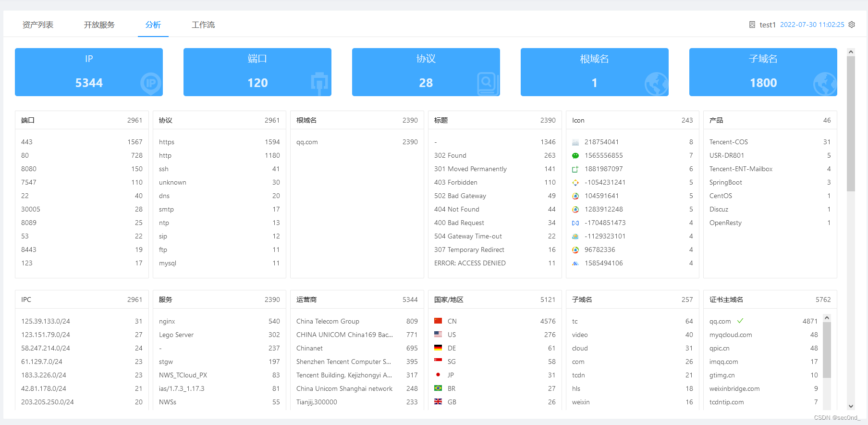Click the United States flag in the US row

click(438, 334)
